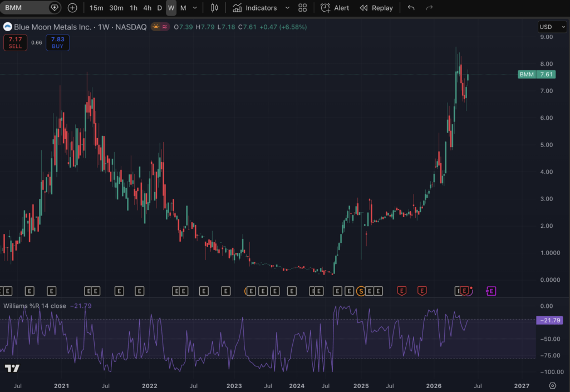The height and width of the screenshot is (392, 570).
Task: Click the 2026 label on time axis
Action: [x=434, y=386]
